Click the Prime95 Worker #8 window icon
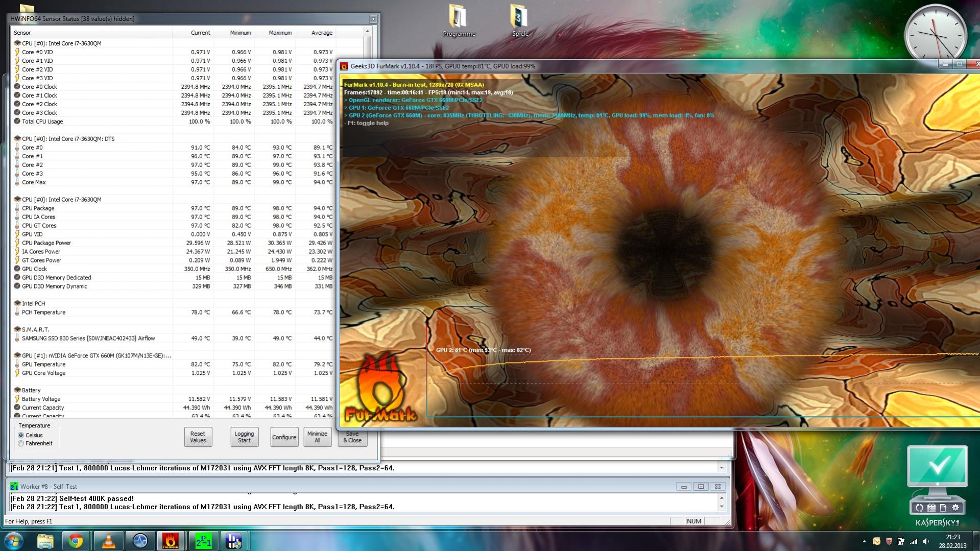This screenshot has width=980, height=551. point(14,487)
